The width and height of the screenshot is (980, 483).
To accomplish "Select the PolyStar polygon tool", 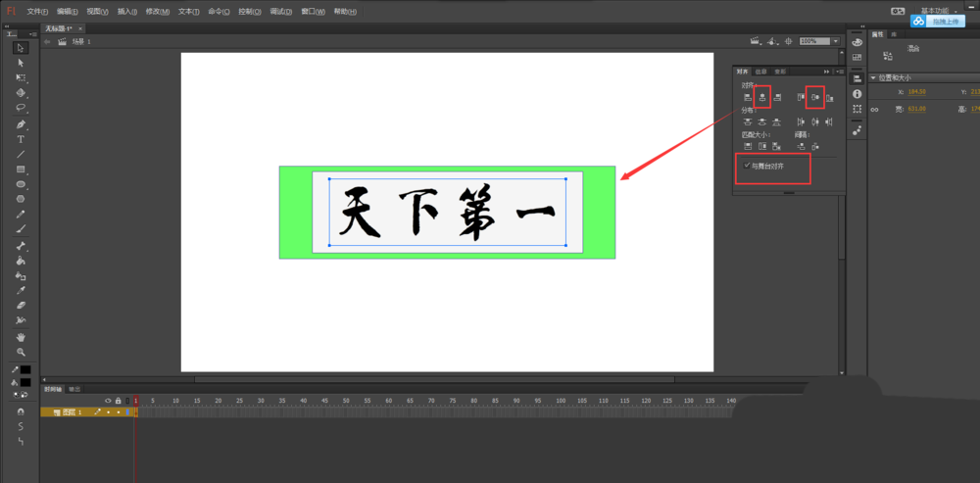I will [x=21, y=199].
